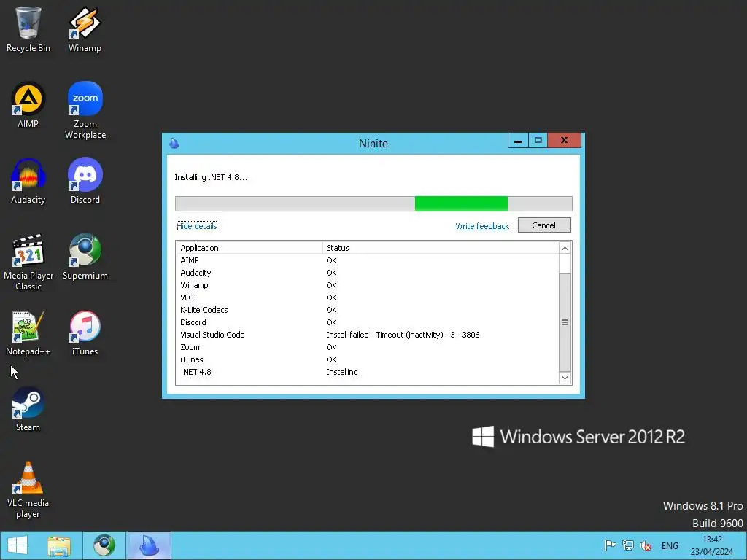Select the Audacity desktop shortcut
The width and height of the screenshot is (747, 560).
[28, 182]
